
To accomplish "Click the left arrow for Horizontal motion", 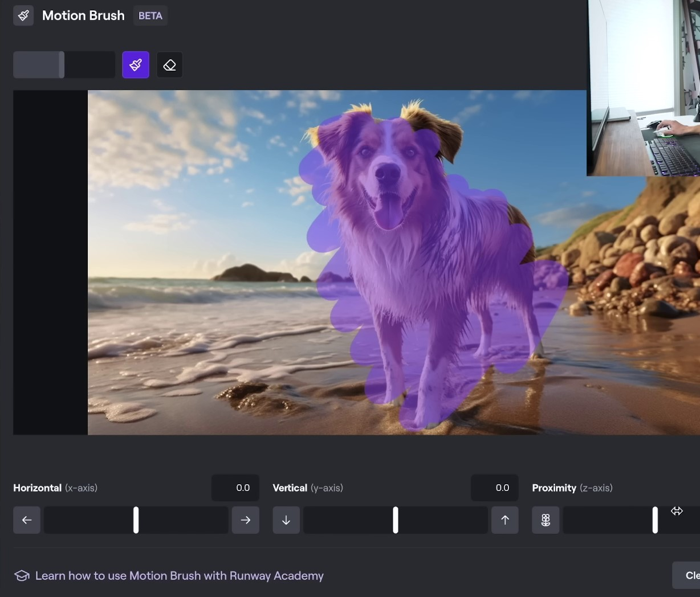I will pyautogui.click(x=27, y=520).
